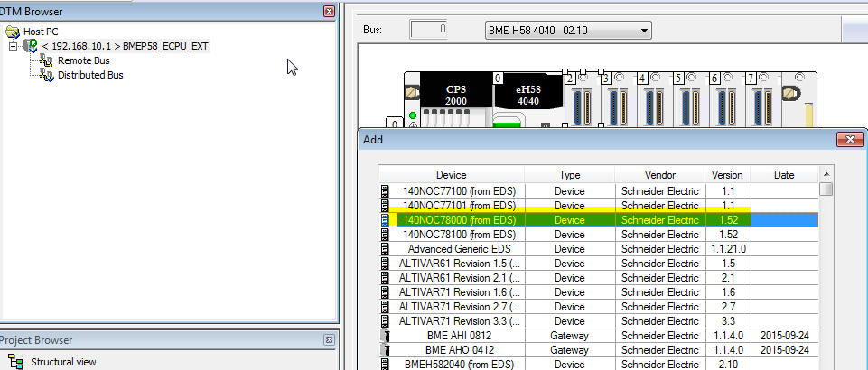Select rack slot 2

(583, 101)
